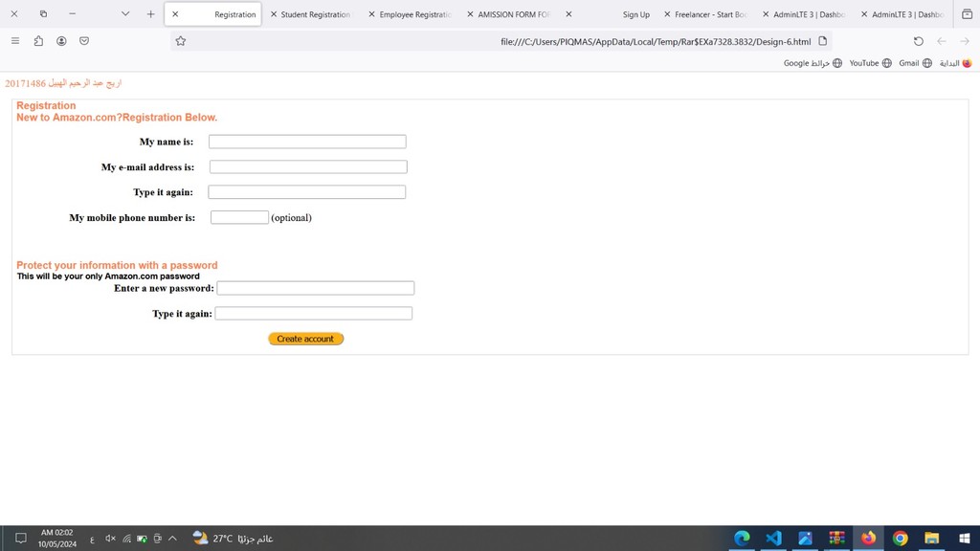Image resolution: width=980 pixels, height=551 pixels.
Task: Open Firefox View icon in tab bar
Action: (967, 13)
